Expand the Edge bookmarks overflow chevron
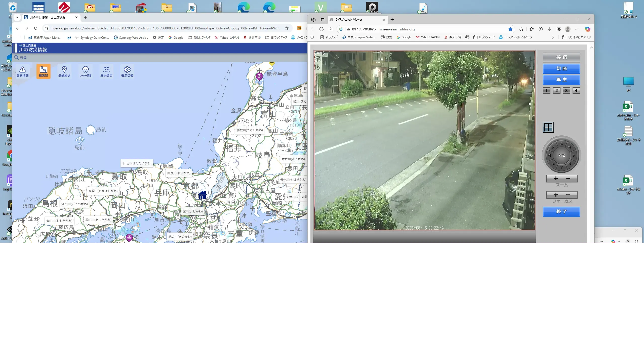The height and width of the screenshot is (362, 644). click(553, 37)
